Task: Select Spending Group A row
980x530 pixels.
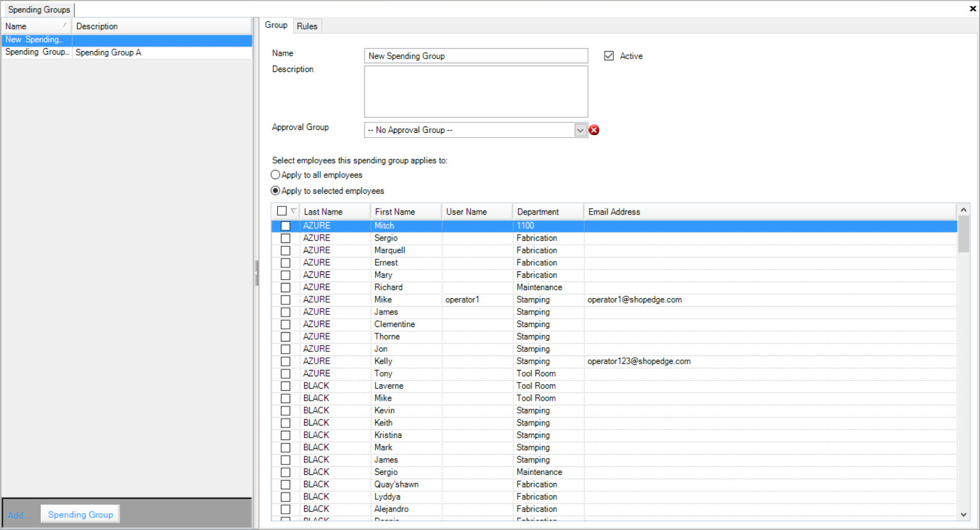Action: (x=126, y=52)
